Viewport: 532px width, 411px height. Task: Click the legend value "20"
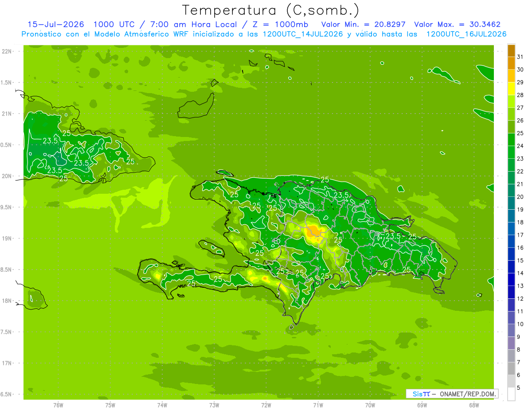coord(520,197)
